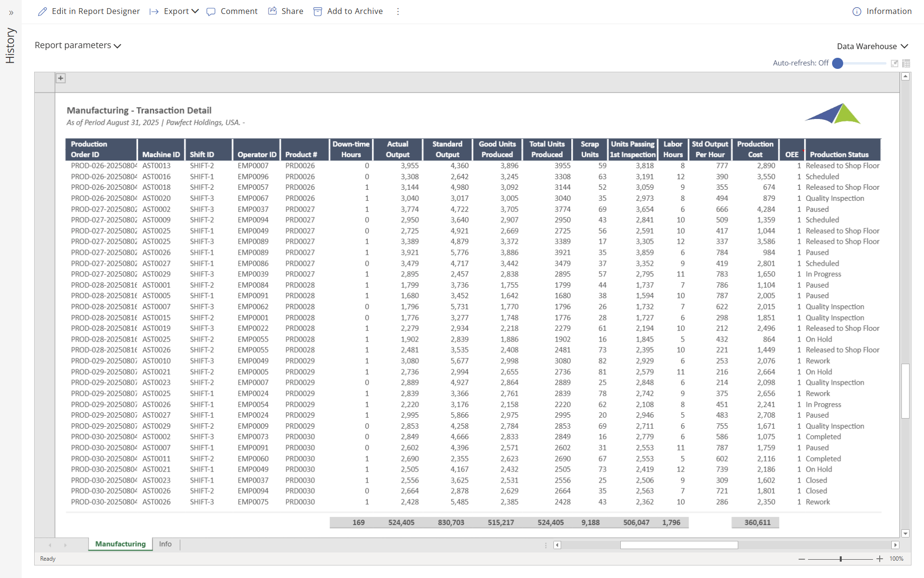Switch to the Info sheet tab

click(165, 544)
